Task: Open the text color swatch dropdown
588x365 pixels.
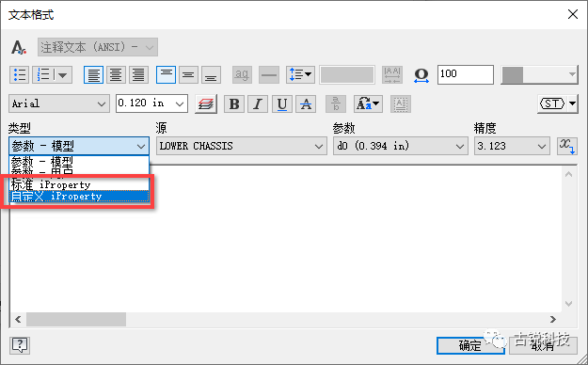Action: tap(539, 74)
